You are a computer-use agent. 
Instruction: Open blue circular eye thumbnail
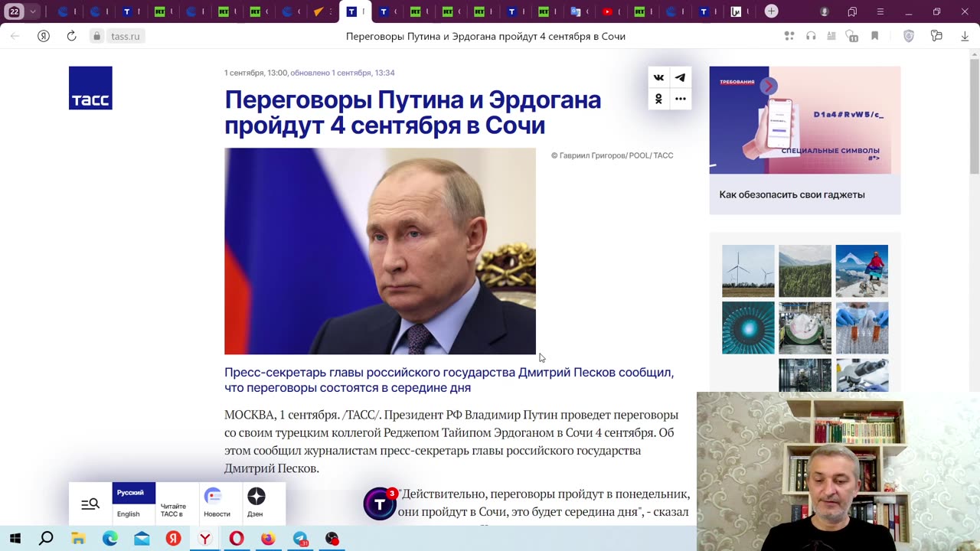(748, 328)
